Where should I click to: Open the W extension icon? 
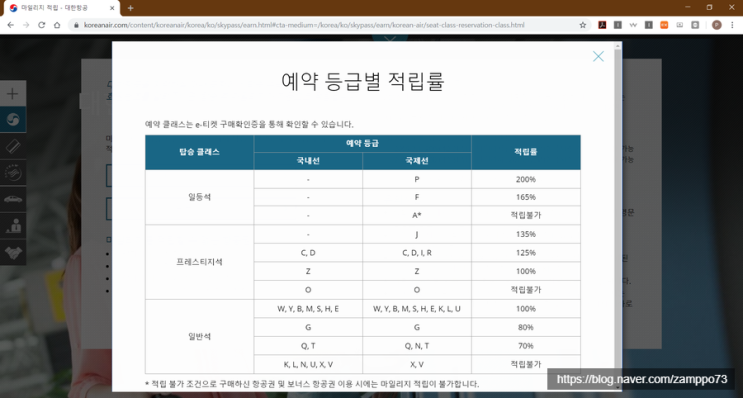coord(633,25)
